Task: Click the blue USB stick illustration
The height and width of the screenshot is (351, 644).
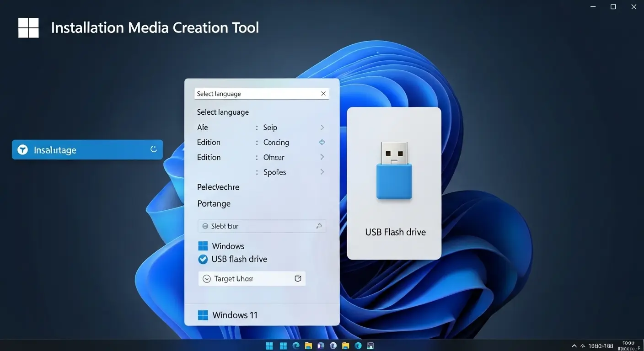Action: 394,170
